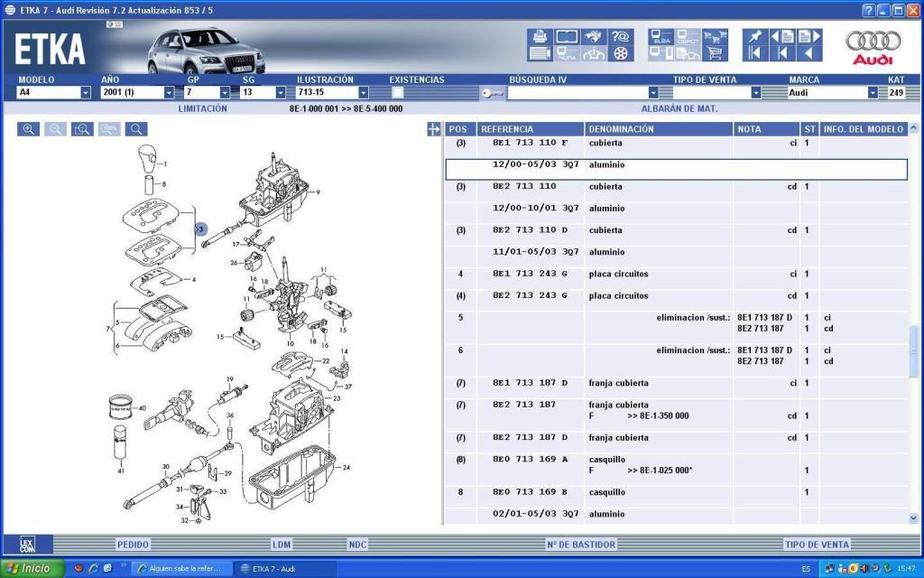Expand the Marca dropdown showing Audi
924x578 pixels.
pyautogui.click(x=873, y=93)
